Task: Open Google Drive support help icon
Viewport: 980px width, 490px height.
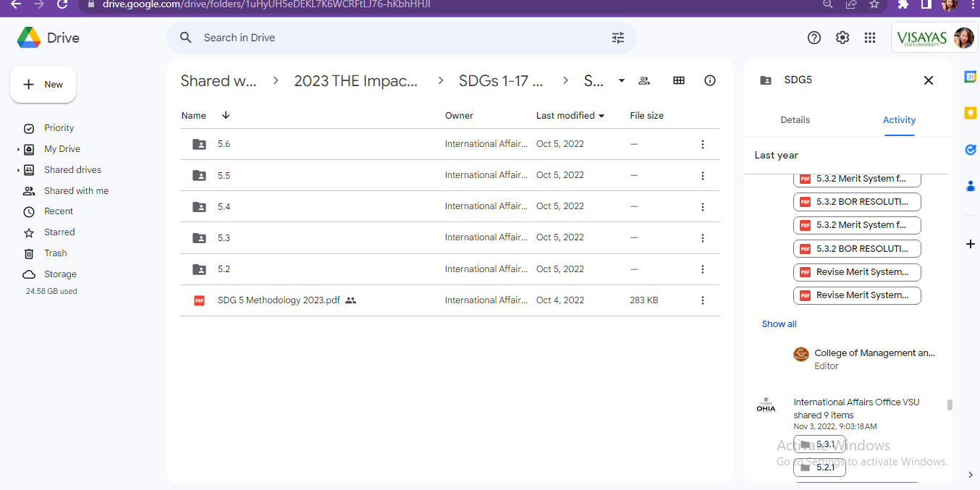Action: pyautogui.click(x=814, y=38)
